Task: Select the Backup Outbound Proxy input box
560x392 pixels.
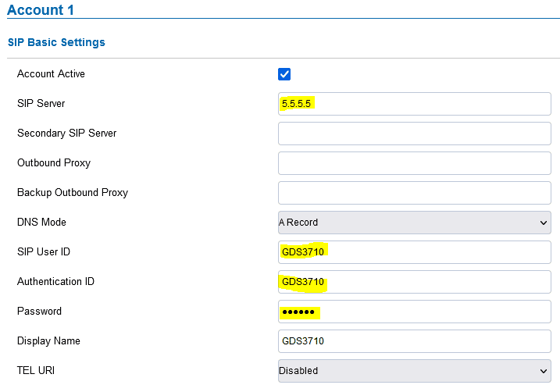Action: pos(414,193)
